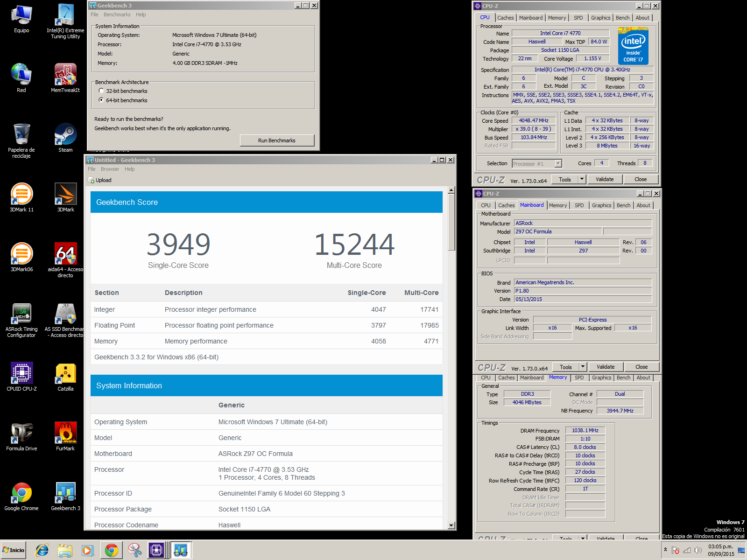
Task: Expand Tools dropdown arrow in Mainboard CPU-Z
Action: (x=583, y=367)
